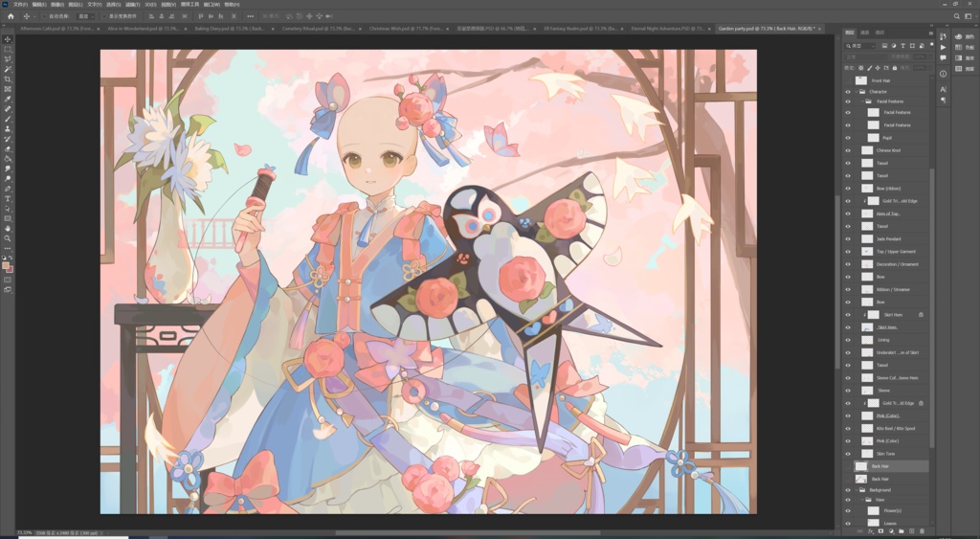Click the Layers panel vertical scrollbar
This screenshot has width=980, height=539.
tap(932, 306)
